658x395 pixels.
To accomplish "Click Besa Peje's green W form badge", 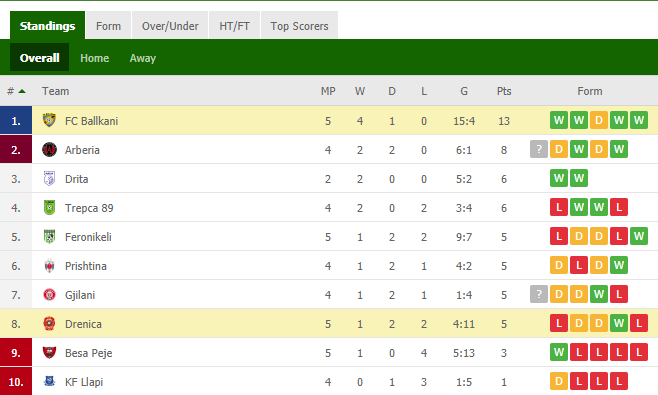I will pyautogui.click(x=559, y=352).
